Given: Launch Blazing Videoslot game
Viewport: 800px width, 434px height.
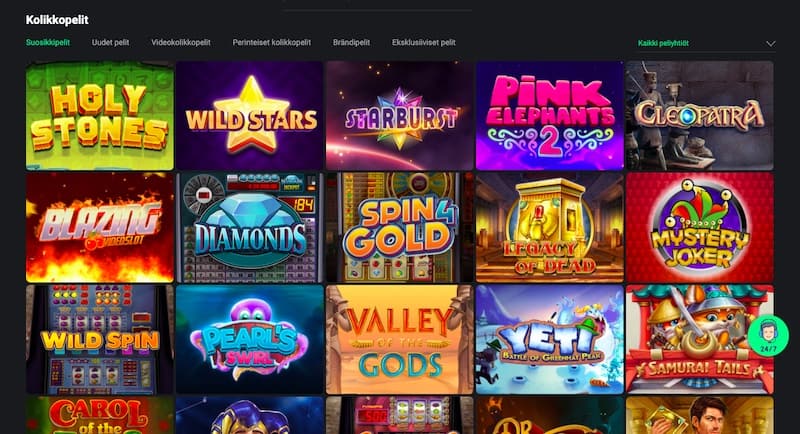Looking at the screenshot, I should (x=100, y=227).
